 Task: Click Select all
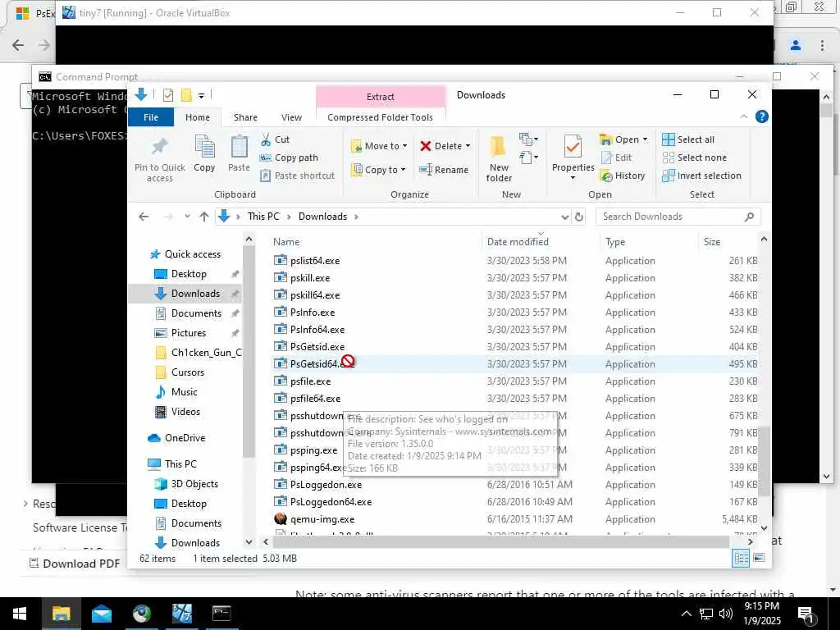pyautogui.click(x=688, y=139)
